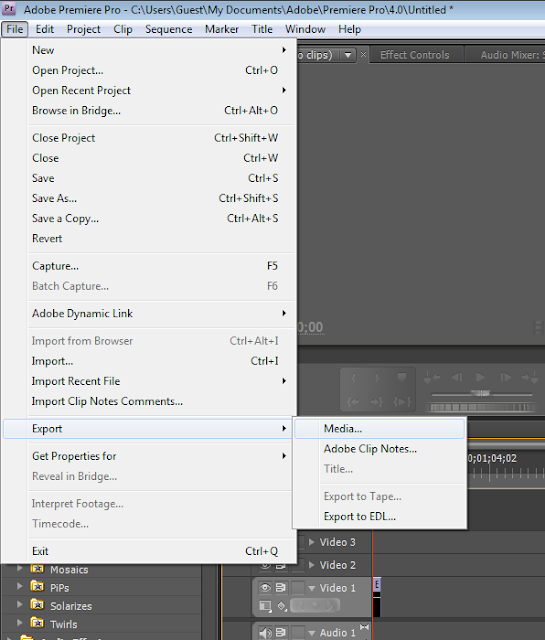Toggle sync lock on Video 1 track
This screenshot has height=640, width=545.
[280, 587]
